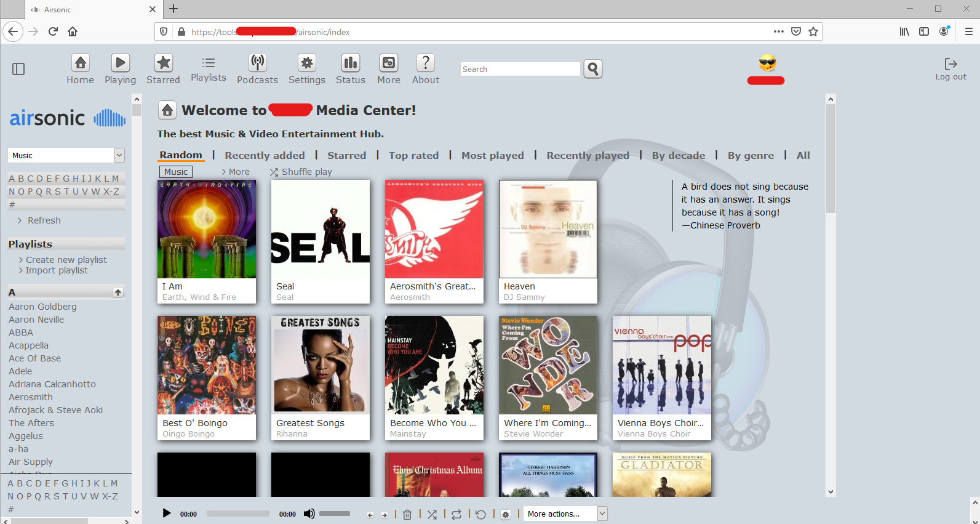Shuffle the play queue
This screenshot has width=980, height=524.
pos(432,514)
